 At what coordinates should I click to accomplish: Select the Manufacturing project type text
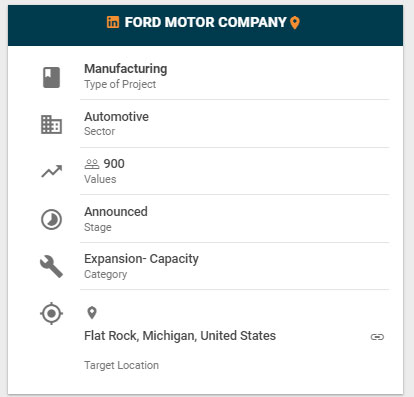point(126,69)
